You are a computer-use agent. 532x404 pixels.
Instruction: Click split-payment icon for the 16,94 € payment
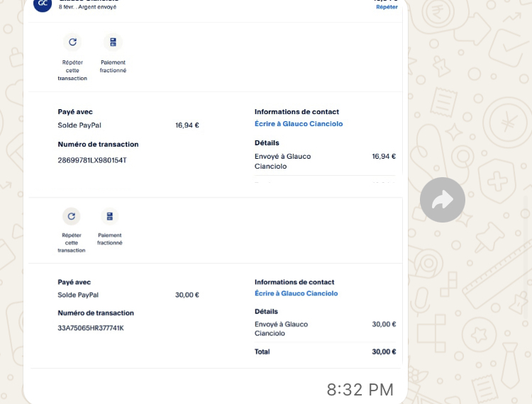click(x=113, y=42)
